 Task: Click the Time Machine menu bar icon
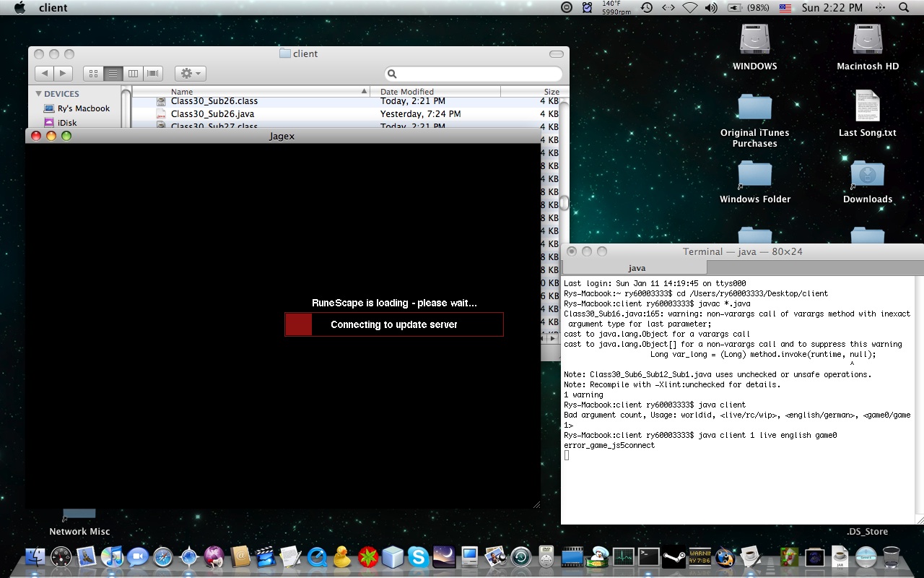coord(647,8)
